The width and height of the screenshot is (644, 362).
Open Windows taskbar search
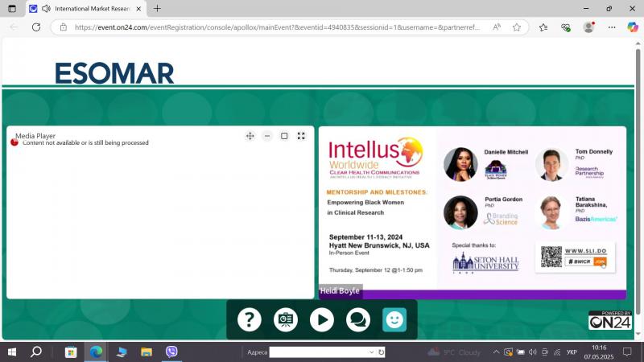pyautogui.click(x=36, y=352)
